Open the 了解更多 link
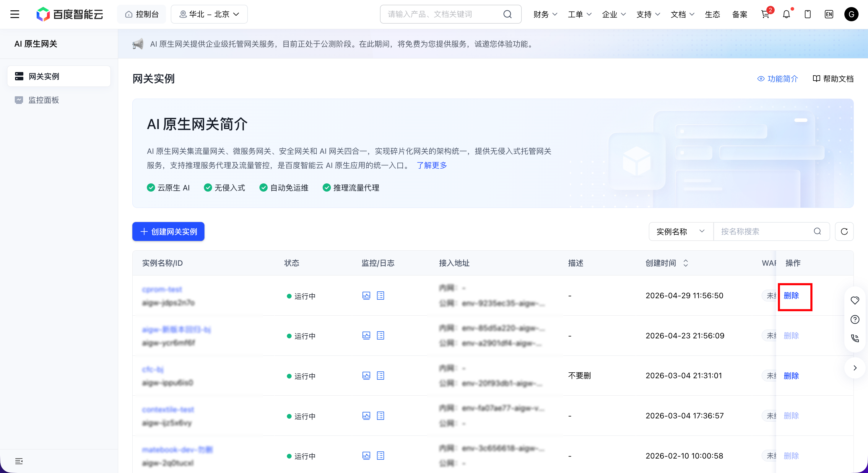The width and height of the screenshot is (868, 473). pyautogui.click(x=432, y=165)
